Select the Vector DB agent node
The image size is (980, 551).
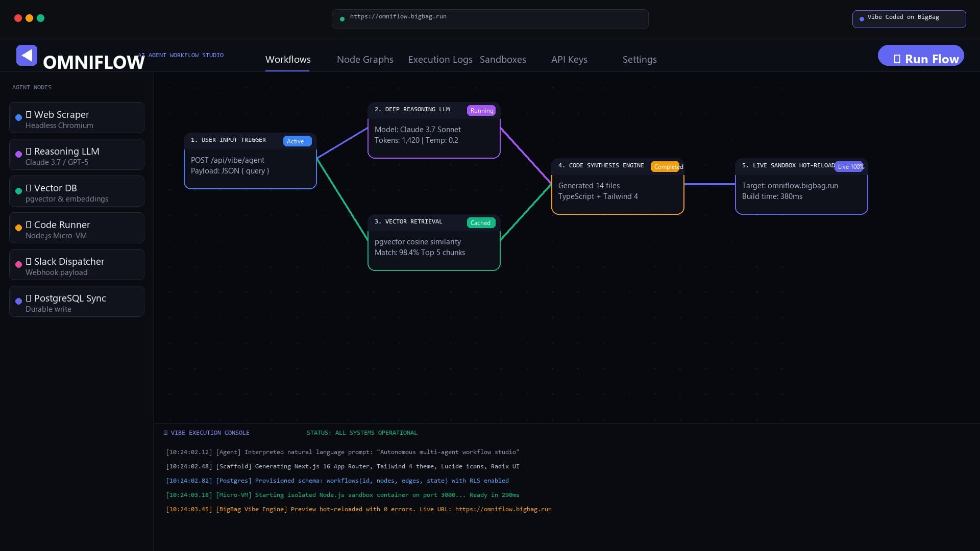[x=77, y=191]
